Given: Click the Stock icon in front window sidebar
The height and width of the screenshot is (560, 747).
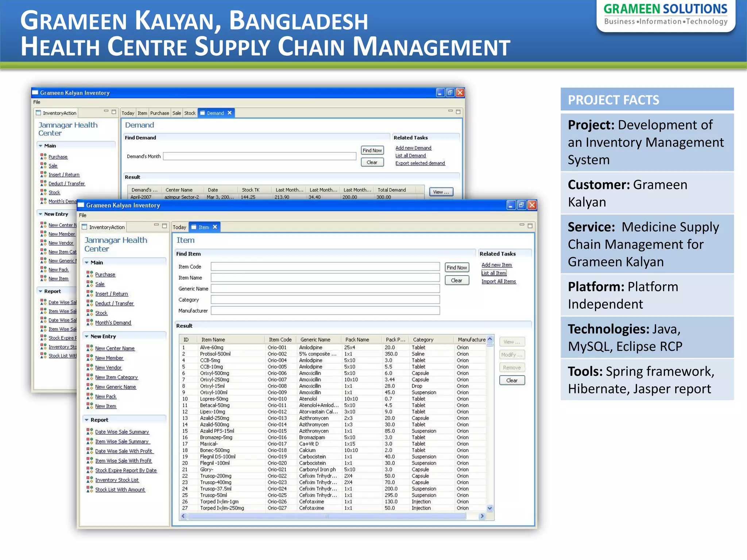Looking at the screenshot, I should point(89,313).
